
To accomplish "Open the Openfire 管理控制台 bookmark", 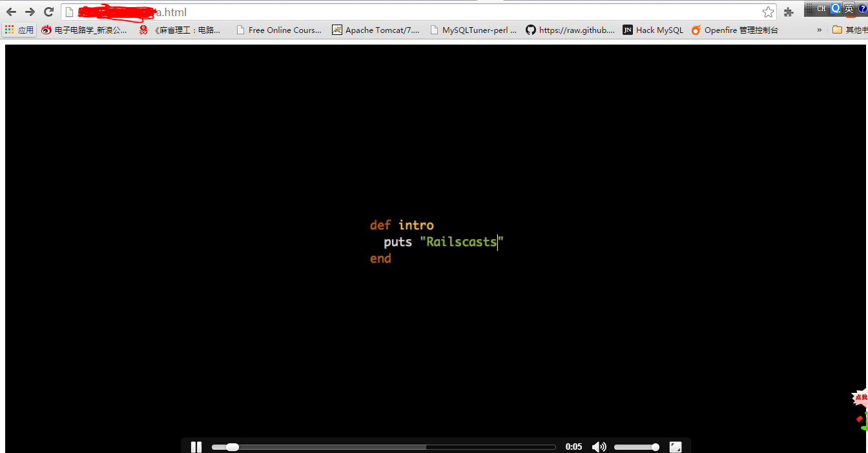I will coord(736,29).
